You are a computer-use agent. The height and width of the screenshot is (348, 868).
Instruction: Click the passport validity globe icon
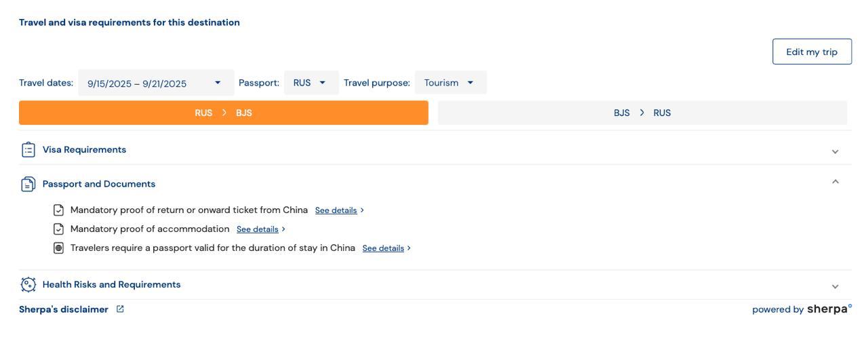pos(59,248)
